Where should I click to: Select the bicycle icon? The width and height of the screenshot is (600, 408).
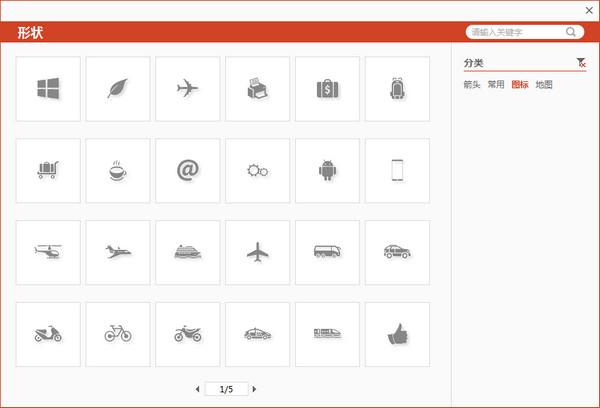tap(118, 334)
